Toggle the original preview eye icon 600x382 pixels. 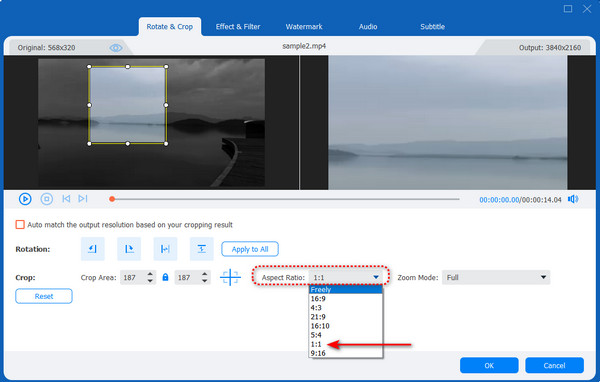116,48
